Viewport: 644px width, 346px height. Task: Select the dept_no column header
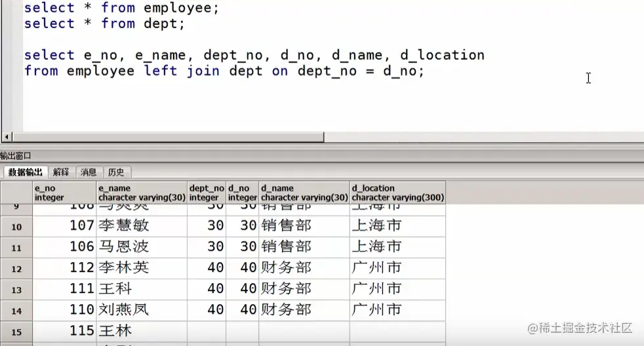point(207,193)
